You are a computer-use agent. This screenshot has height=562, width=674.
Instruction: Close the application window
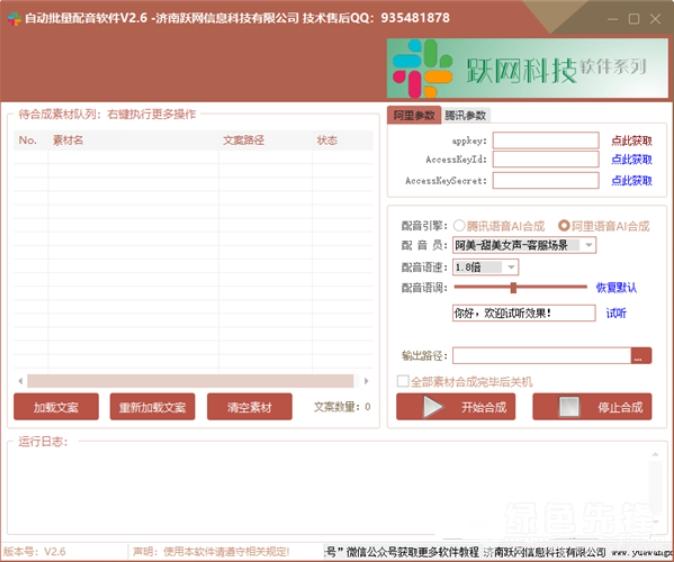(655, 19)
